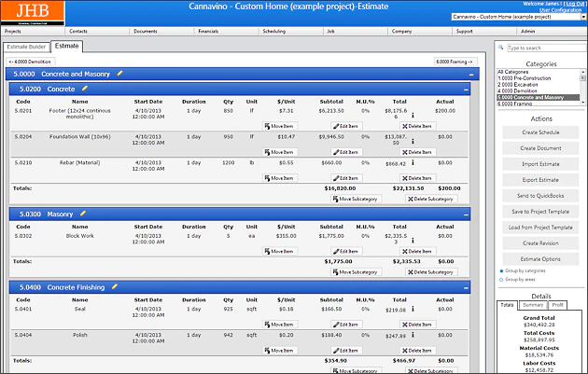
Task: Click pencil icon next to Concrete and Masonry
Action: [x=119, y=74]
